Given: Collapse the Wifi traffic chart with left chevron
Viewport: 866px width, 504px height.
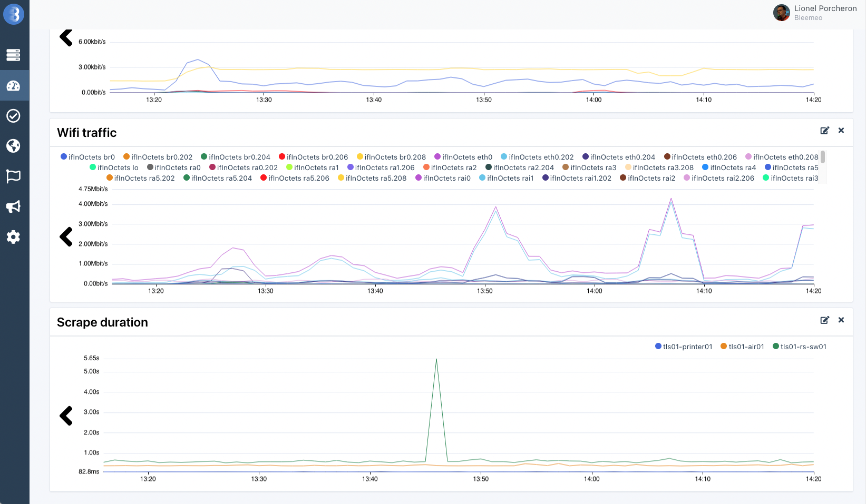Looking at the screenshot, I should [65, 237].
